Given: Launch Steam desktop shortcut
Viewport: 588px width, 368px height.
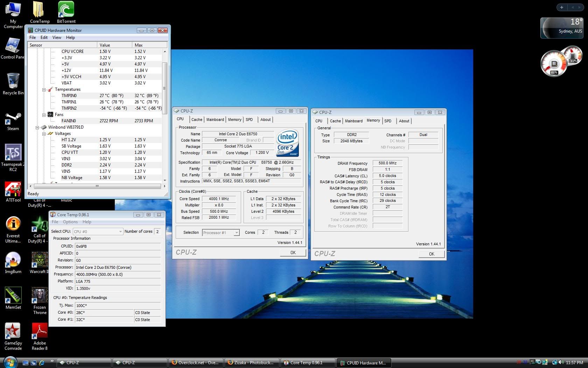Looking at the screenshot, I should [13, 122].
